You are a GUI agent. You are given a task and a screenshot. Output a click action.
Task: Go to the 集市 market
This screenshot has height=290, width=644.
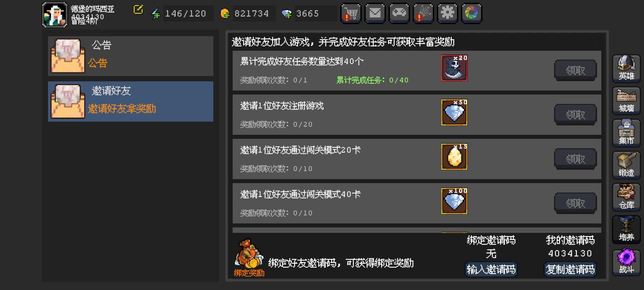(x=626, y=133)
